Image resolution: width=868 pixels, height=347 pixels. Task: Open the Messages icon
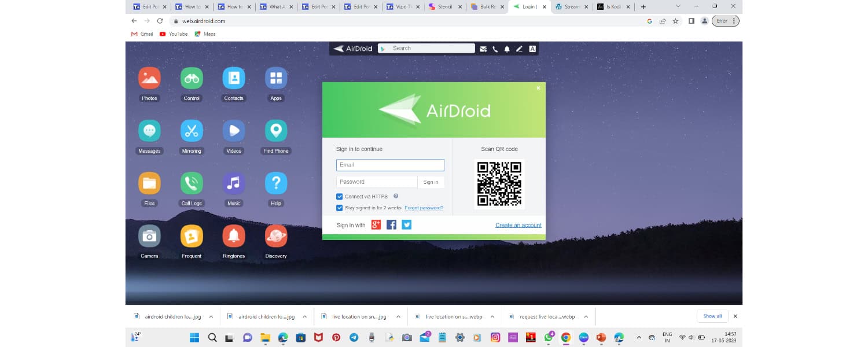(149, 131)
